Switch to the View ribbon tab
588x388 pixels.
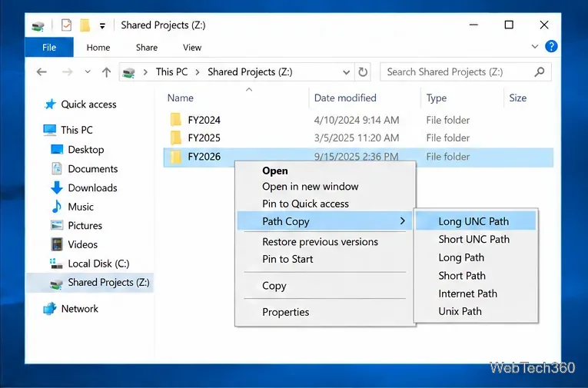[x=192, y=48]
